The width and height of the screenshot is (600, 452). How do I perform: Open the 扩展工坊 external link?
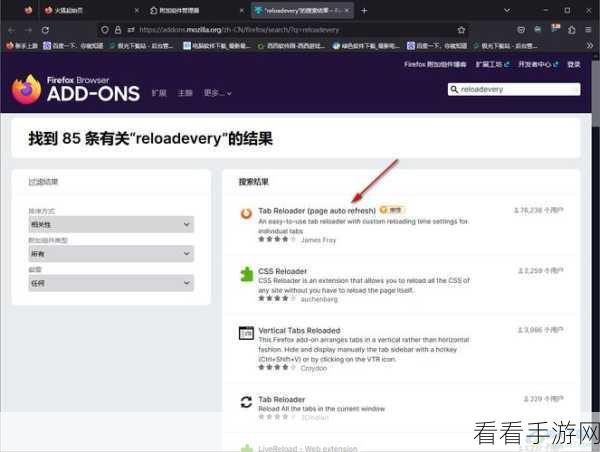tap(492, 64)
